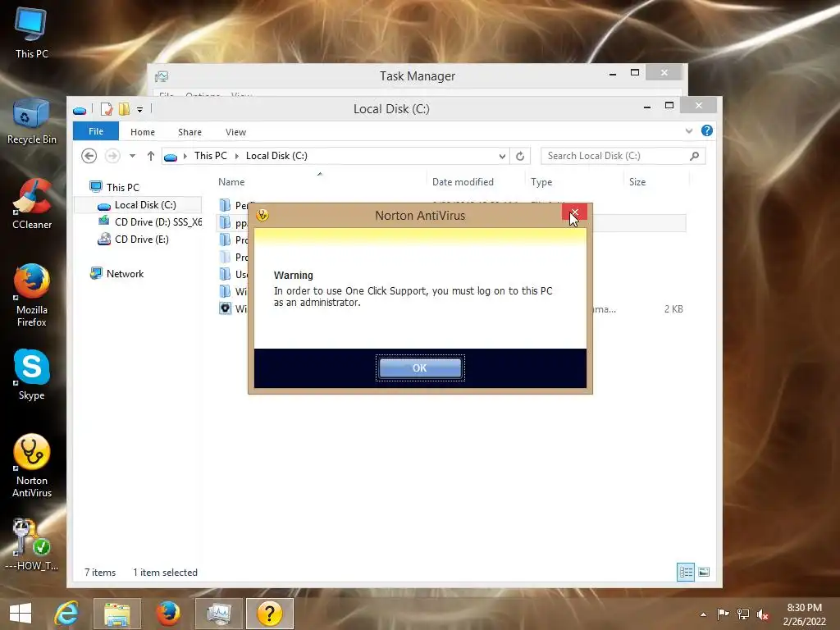Click the search magnifier icon
840x630 pixels.
[694, 156]
